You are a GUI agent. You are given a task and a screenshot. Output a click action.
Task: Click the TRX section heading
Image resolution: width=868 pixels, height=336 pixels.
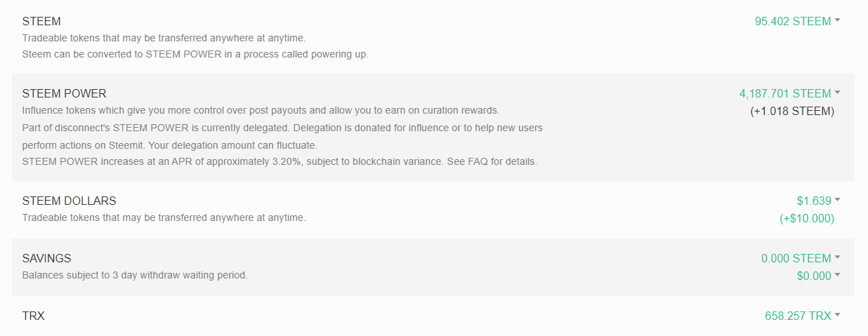click(33, 316)
